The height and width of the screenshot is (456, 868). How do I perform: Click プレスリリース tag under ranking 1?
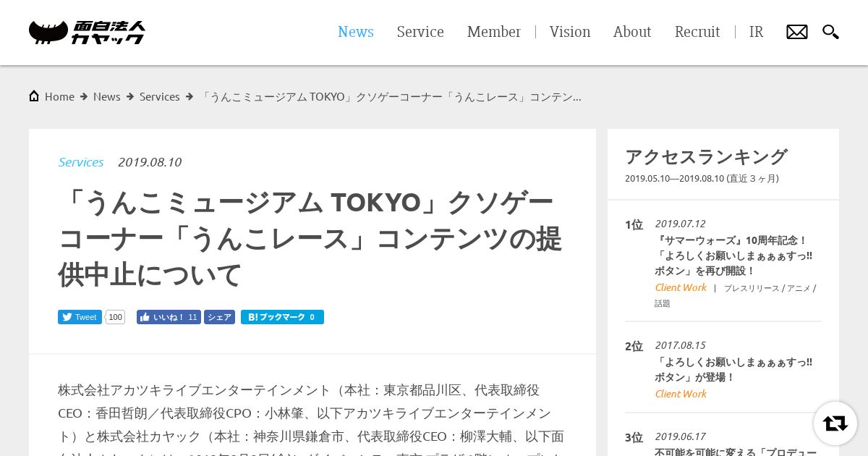click(752, 288)
